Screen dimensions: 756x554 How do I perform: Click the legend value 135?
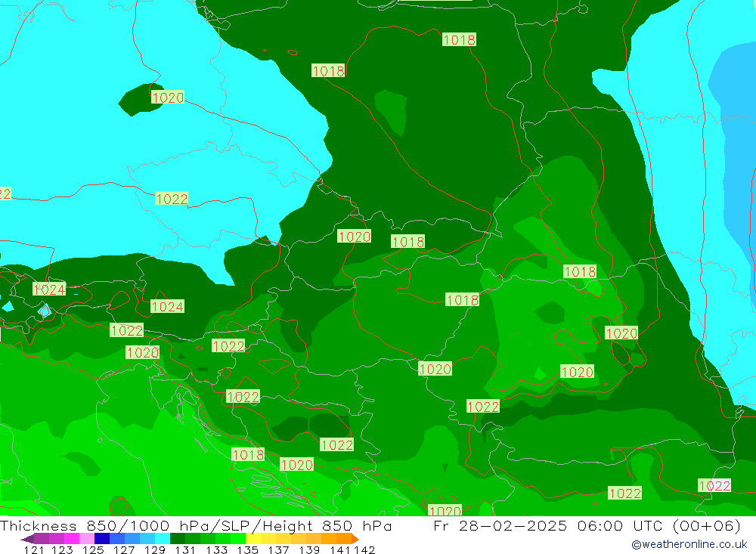click(246, 549)
